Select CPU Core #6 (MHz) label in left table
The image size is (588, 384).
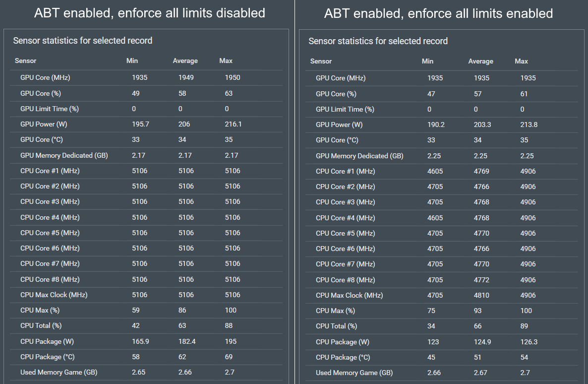tap(50, 248)
